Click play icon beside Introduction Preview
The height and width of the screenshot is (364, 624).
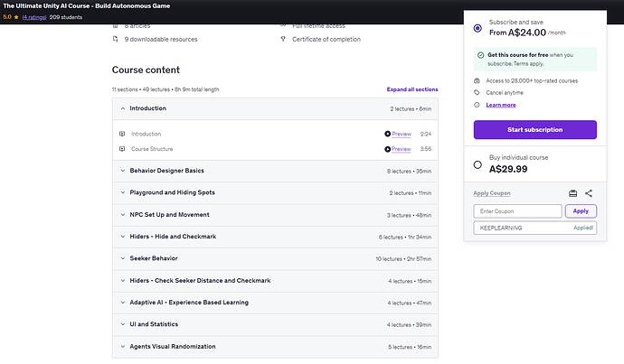click(x=387, y=134)
